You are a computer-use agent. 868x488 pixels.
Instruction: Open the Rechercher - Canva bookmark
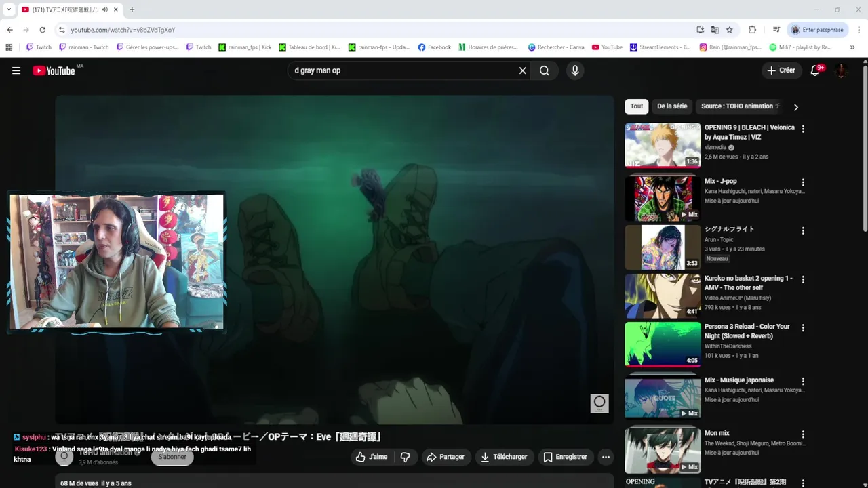(x=556, y=47)
